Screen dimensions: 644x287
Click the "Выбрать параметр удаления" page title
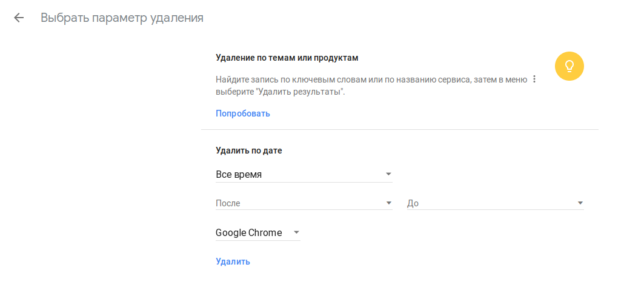[x=122, y=18]
